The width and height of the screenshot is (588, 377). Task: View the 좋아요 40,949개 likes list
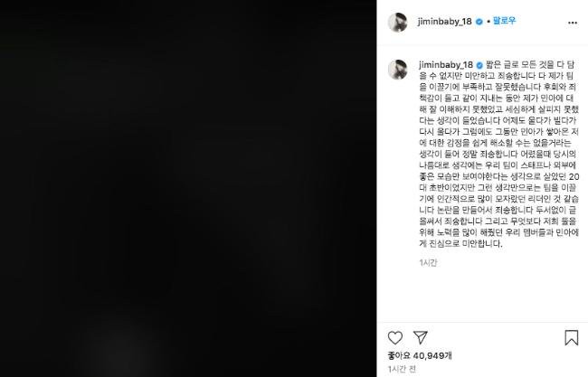pos(420,355)
